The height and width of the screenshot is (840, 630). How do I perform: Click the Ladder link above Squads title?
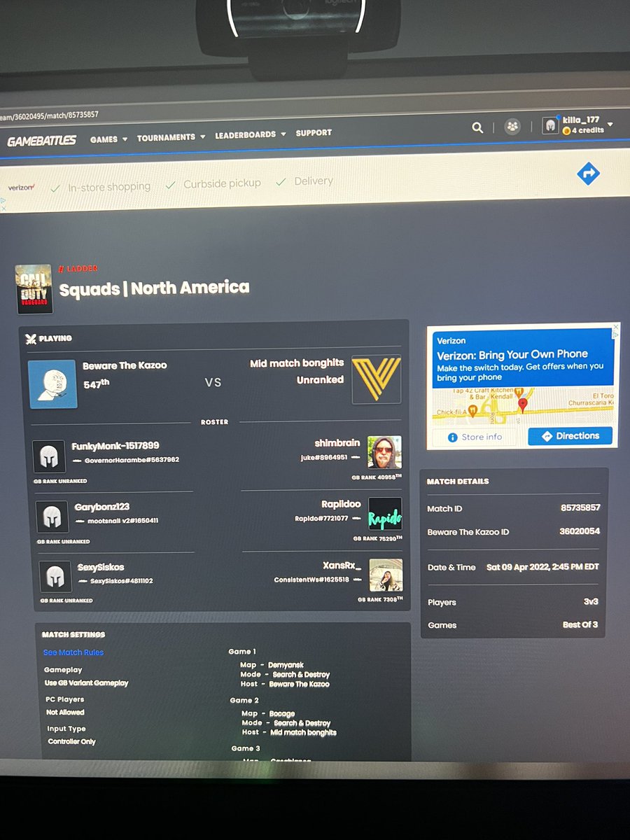click(78, 269)
